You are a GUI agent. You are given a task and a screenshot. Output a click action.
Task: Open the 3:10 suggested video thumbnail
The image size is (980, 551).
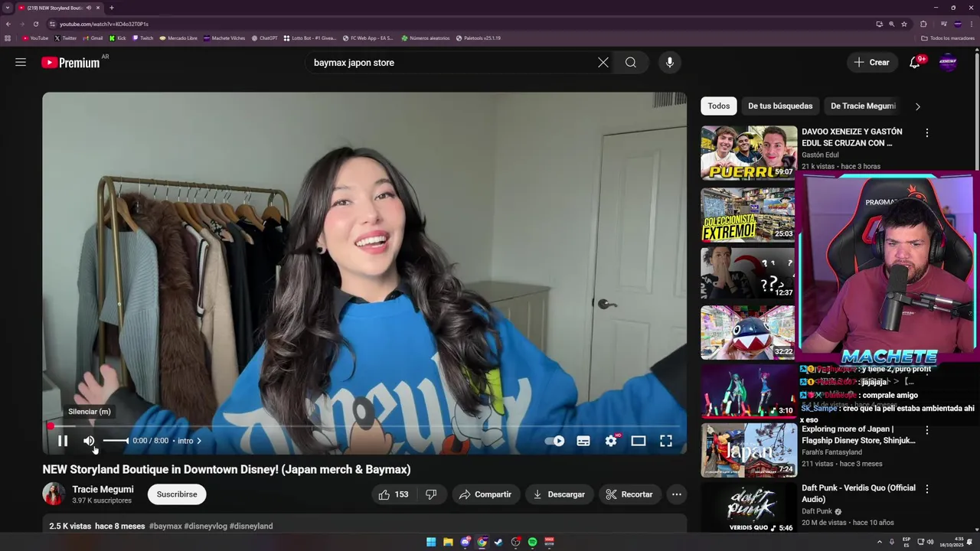[748, 391]
